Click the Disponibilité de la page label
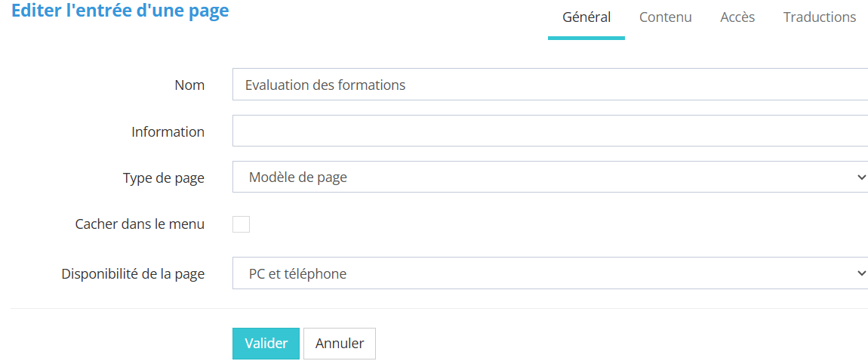 coord(133,274)
